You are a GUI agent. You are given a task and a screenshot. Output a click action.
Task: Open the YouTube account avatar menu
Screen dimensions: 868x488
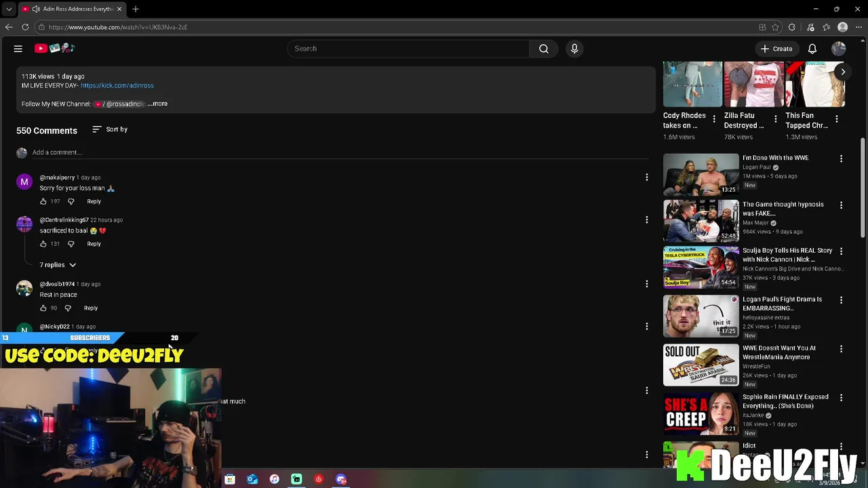pyautogui.click(x=839, y=49)
